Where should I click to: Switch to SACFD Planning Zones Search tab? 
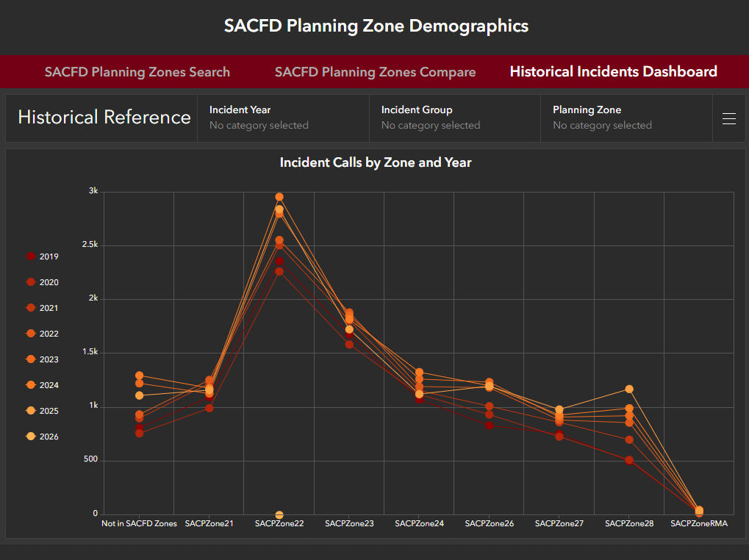pos(137,72)
